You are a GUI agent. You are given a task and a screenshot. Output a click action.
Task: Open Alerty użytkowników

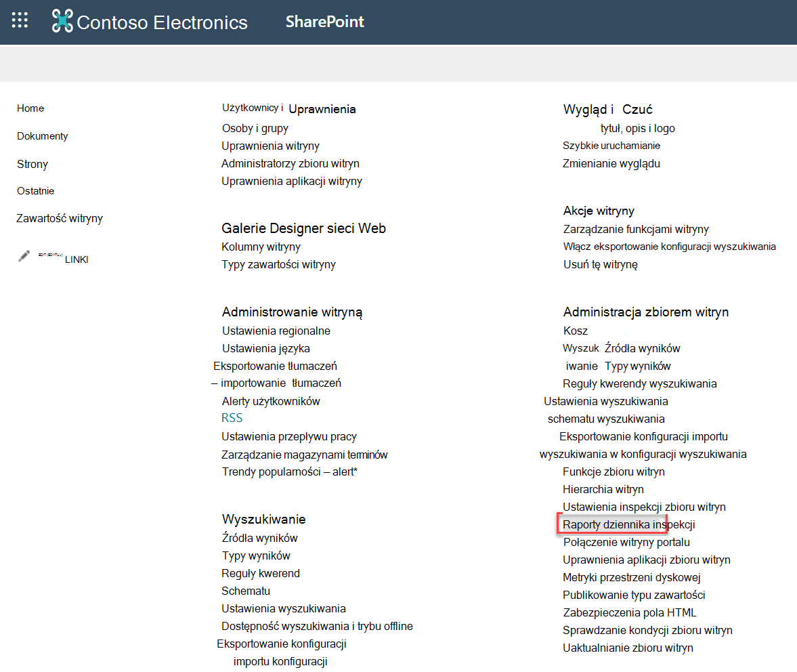pos(271,402)
